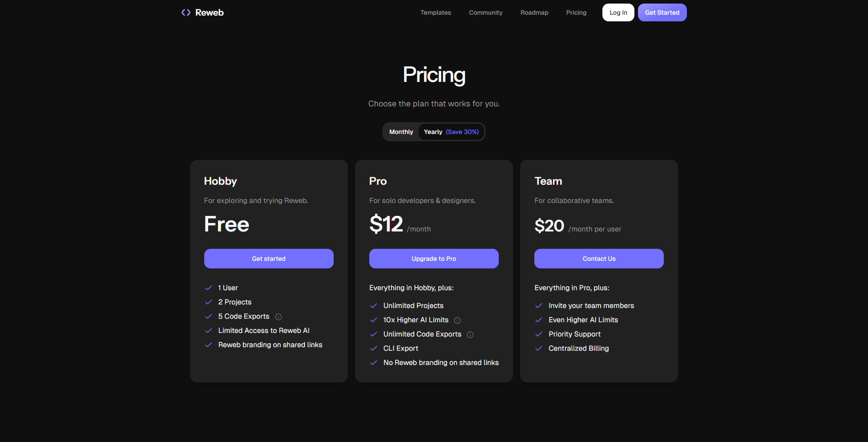The height and width of the screenshot is (442, 868).
Task: Switch billing to Yearly (Save 30%)
Action: pyautogui.click(x=451, y=132)
